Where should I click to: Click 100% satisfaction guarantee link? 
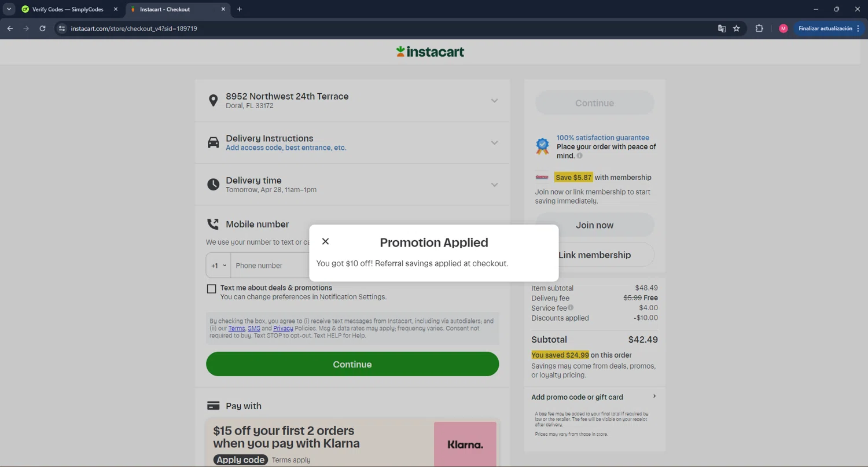602,138
